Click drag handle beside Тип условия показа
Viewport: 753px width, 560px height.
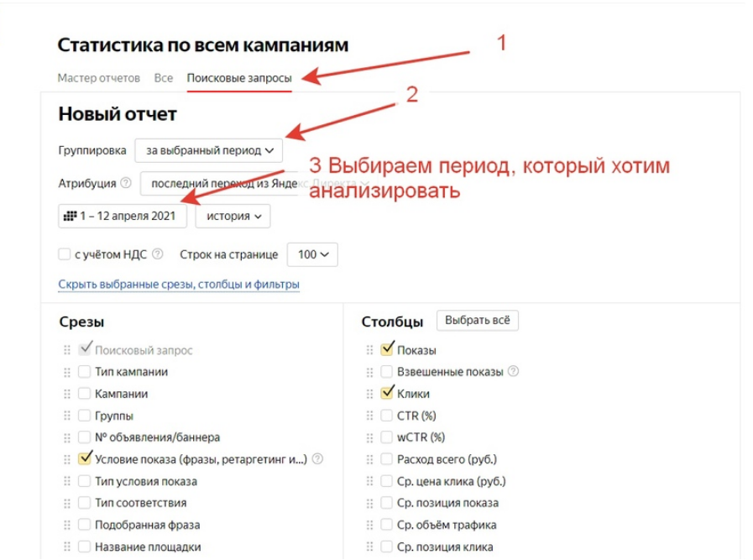tap(67, 481)
